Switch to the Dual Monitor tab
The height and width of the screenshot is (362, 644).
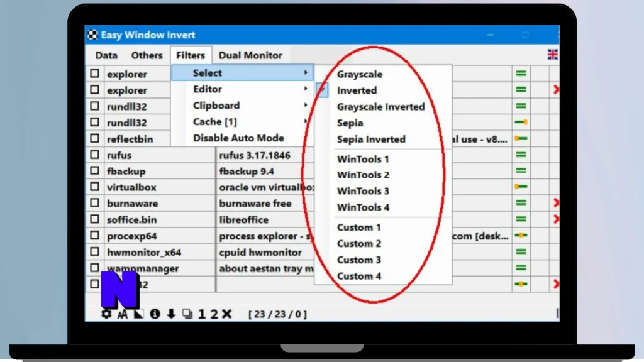point(250,55)
